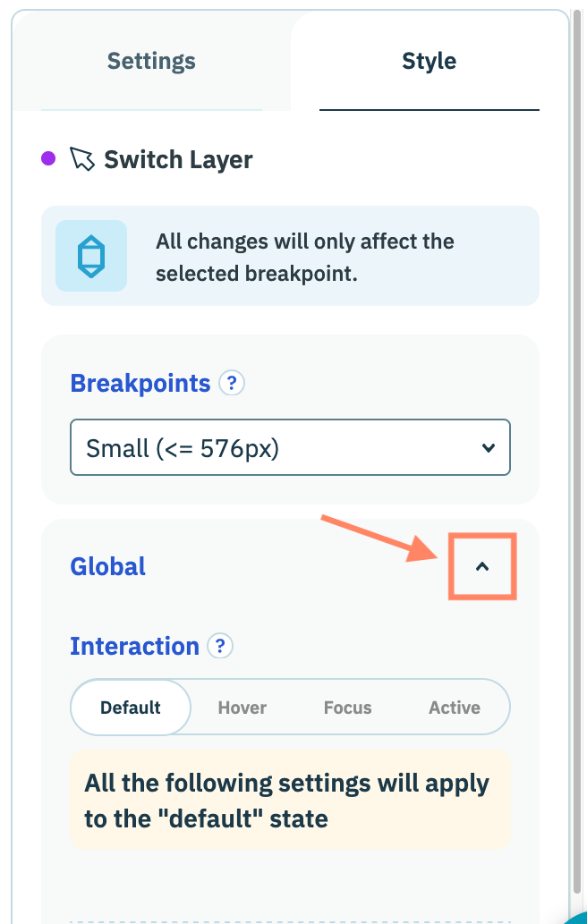587x924 pixels.
Task: Click the Switch Layer cursor icon
Action: coord(82,160)
